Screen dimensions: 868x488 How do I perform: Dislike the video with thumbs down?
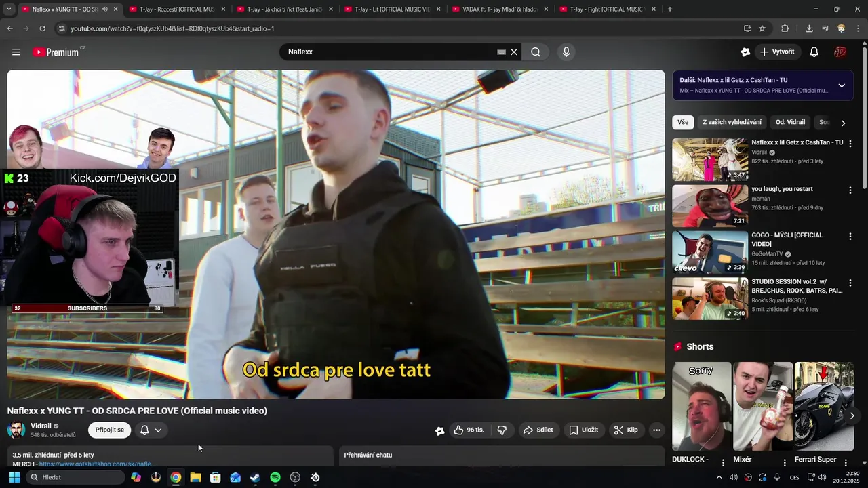click(x=502, y=430)
